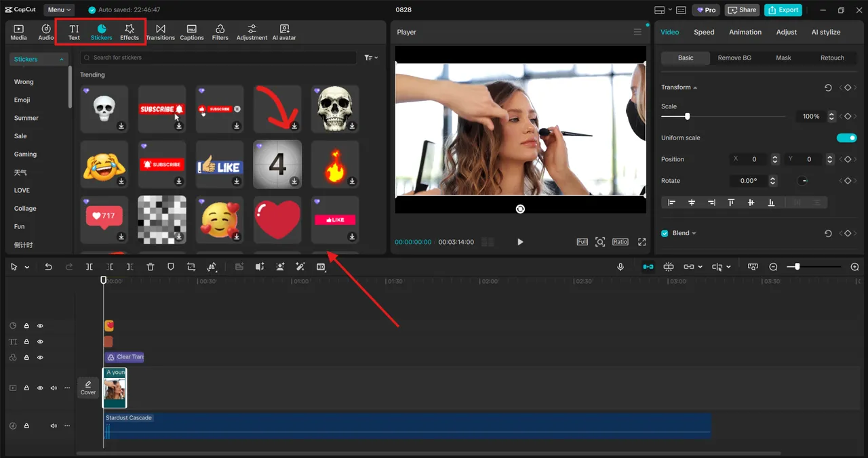Click the Export button

(x=783, y=9)
